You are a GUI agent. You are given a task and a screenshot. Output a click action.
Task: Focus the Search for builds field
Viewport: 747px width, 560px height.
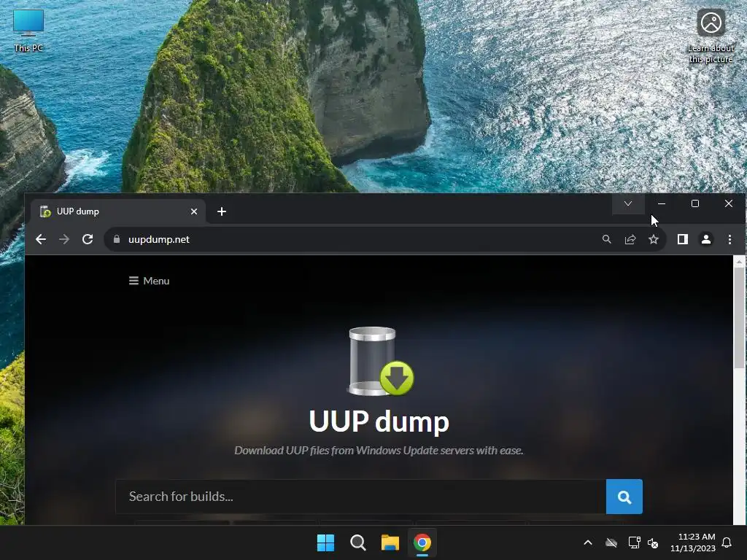[x=360, y=497]
